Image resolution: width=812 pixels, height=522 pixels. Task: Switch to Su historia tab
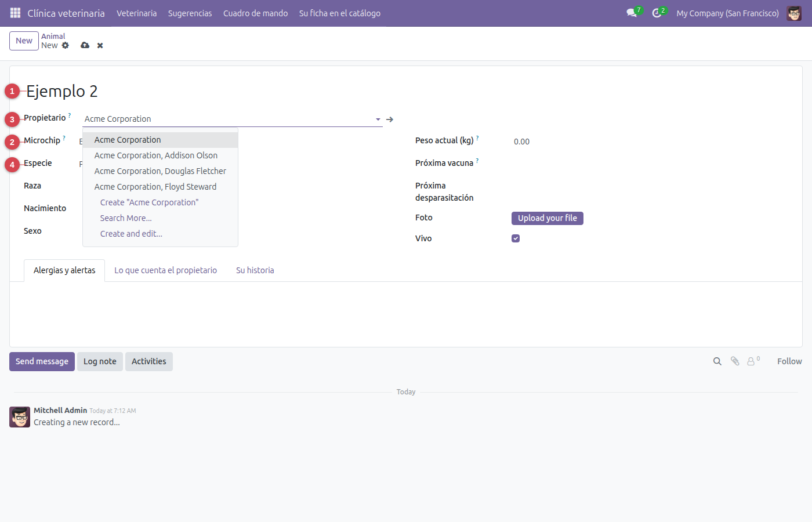(x=255, y=270)
